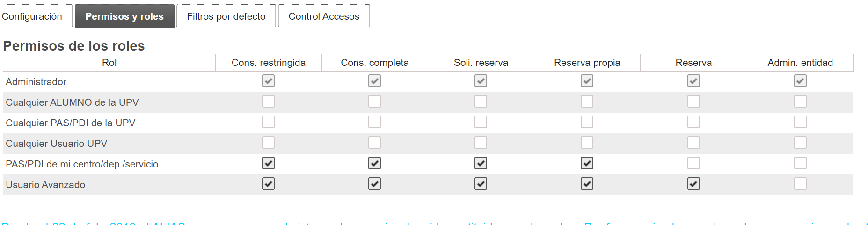Enable Reserva for Cualquier Usuario UPV
Image resolution: width=868 pixels, height=225 pixels.
[693, 143]
